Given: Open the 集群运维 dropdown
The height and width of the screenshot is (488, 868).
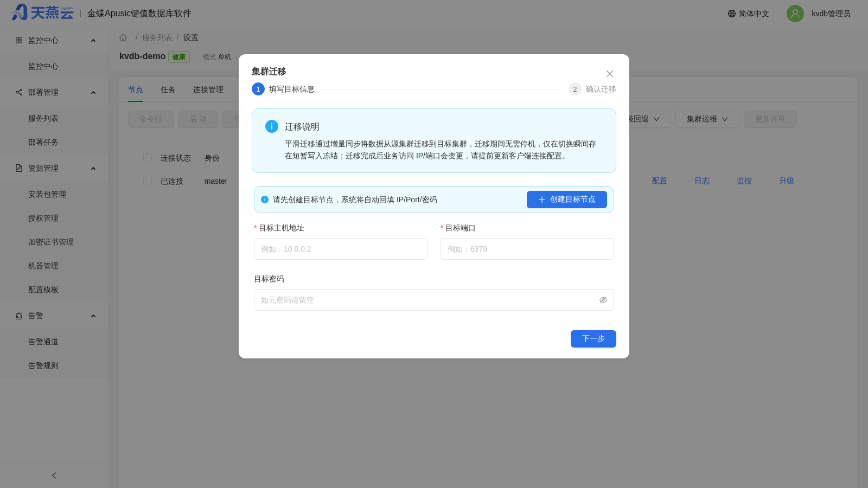Looking at the screenshot, I should click(x=707, y=119).
